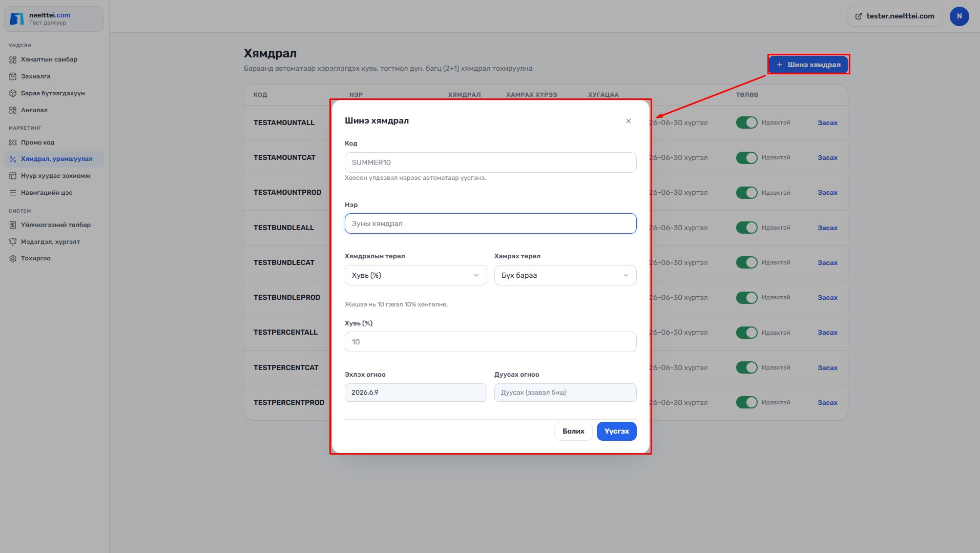Click the external link icon beside tester.neelttei.com
Viewport: 980px width, 553px height.
pyautogui.click(x=859, y=16)
